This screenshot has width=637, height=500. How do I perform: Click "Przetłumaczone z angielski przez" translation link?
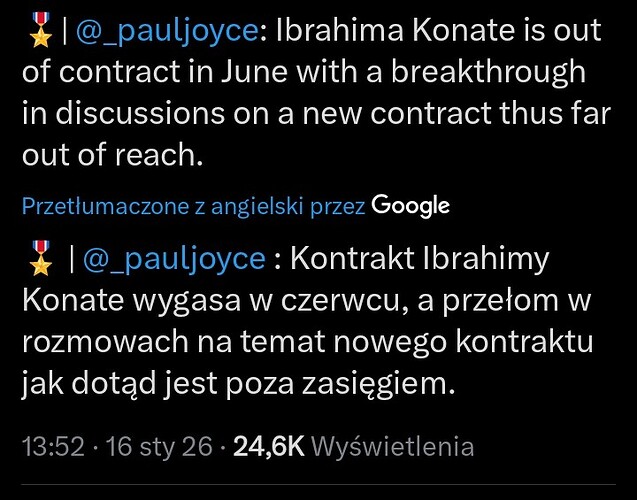(193, 207)
